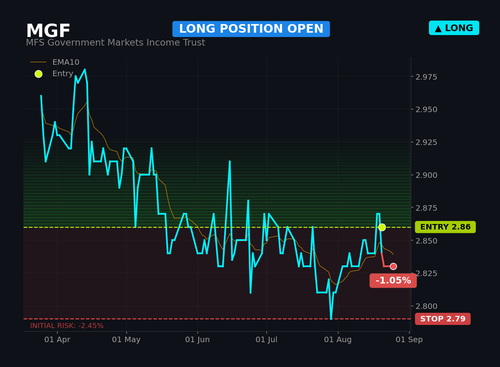
Task: Click the yellow entry marker on chart
Action: (x=382, y=227)
